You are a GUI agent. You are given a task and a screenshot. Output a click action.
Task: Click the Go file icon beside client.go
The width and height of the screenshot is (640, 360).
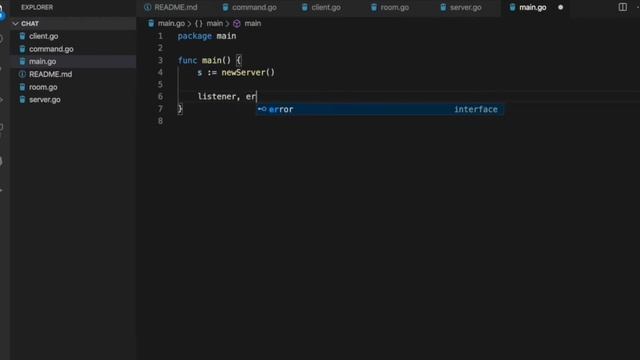tap(22, 36)
